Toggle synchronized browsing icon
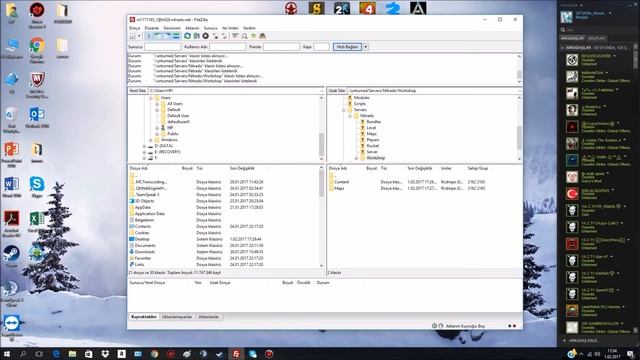The width and height of the screenshot is (640, 360). [x=253, y=36]
